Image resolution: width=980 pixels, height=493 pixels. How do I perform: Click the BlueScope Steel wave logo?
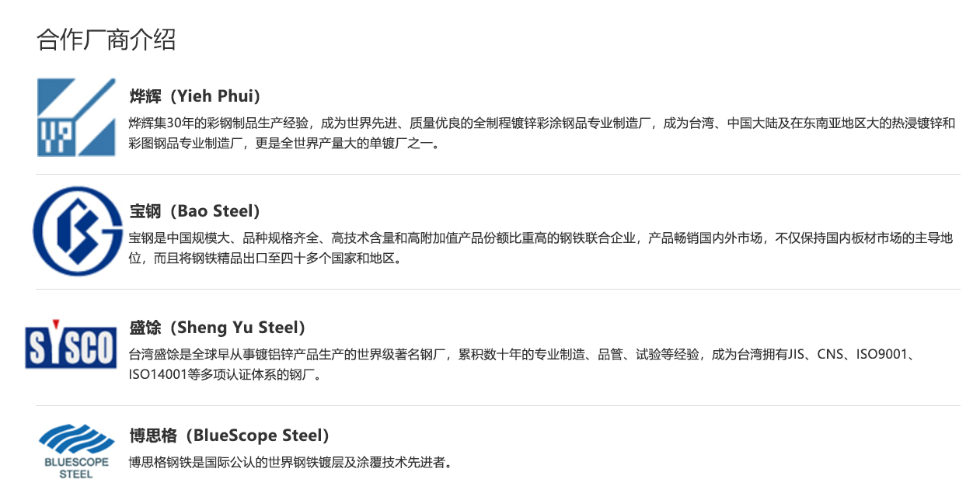tap(75, 450)
